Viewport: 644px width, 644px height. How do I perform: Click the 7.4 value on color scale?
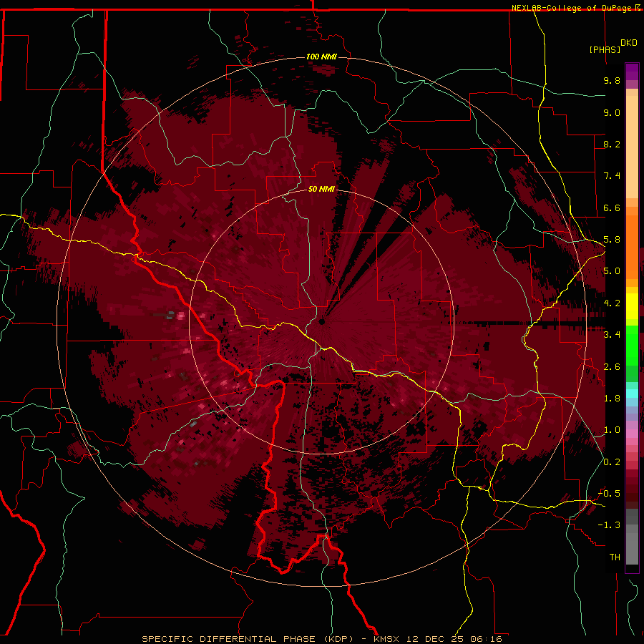(612, 176)
